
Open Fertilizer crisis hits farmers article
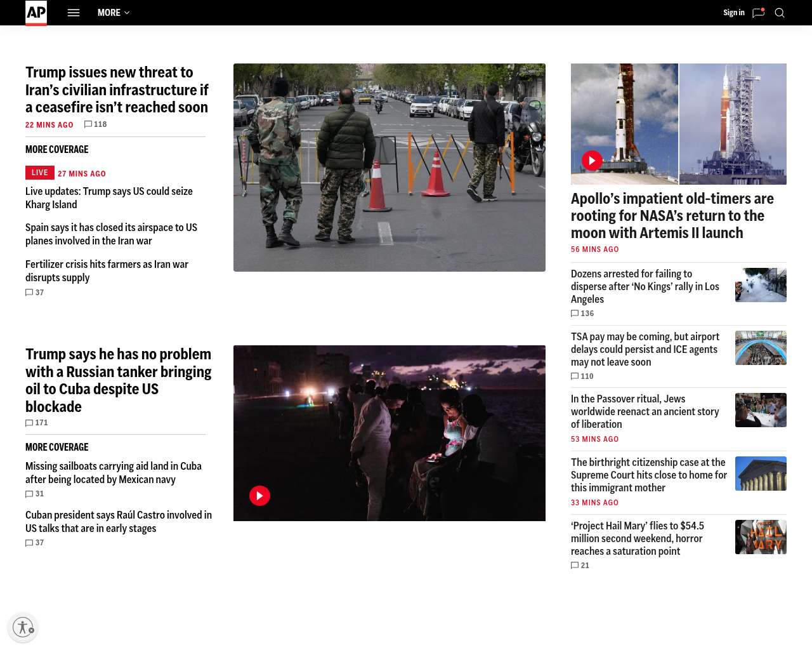(107, 271)
